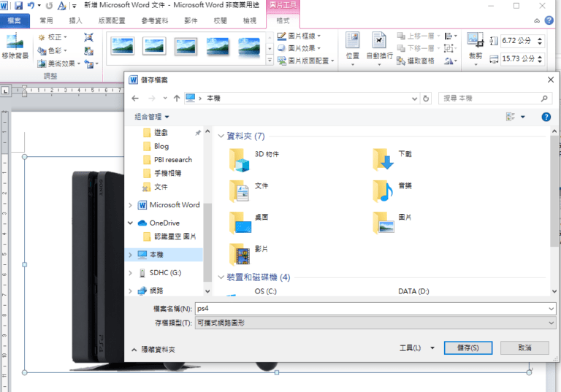
Task: Choose the third picture style thumbnail
Action: click(186, 47)
